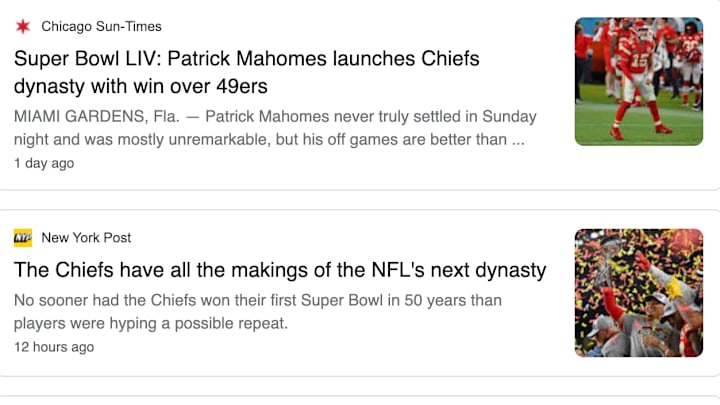Click the red star Chicago Sun-Times icon
Viewport: 720px width, 405px height.
(22, 26)
